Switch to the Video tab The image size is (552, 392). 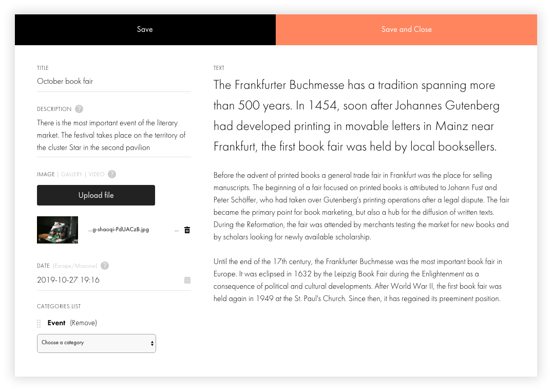click(x=97, y=174)
